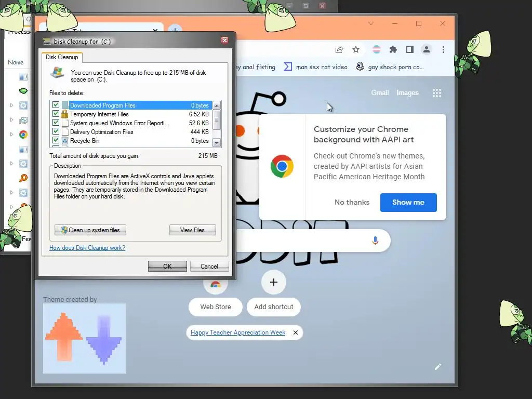The image size is (532, 399).
Task: Click the green gem process icon in Task Manager
Action: [23, 91]
